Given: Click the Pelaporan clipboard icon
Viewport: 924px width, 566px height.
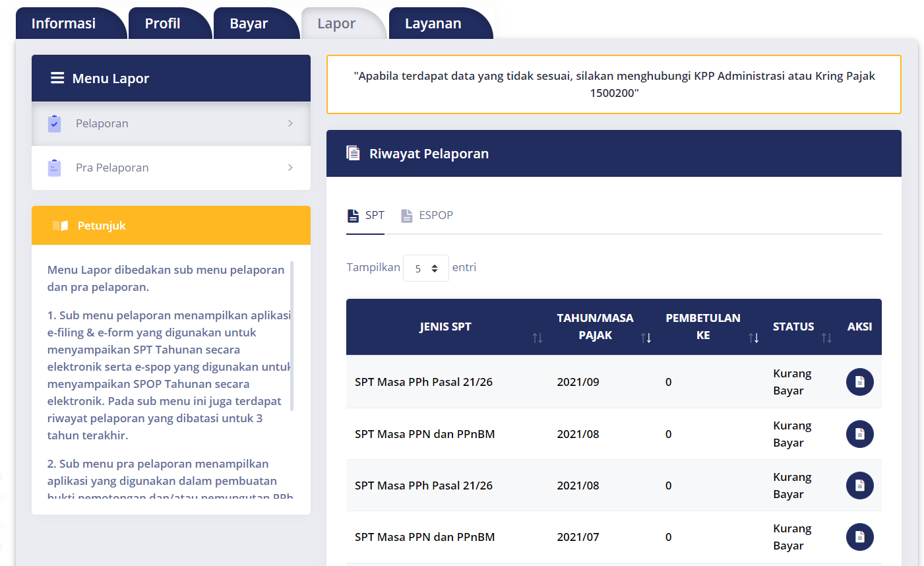Looking at the screenshot, I should tap(55, 123).
